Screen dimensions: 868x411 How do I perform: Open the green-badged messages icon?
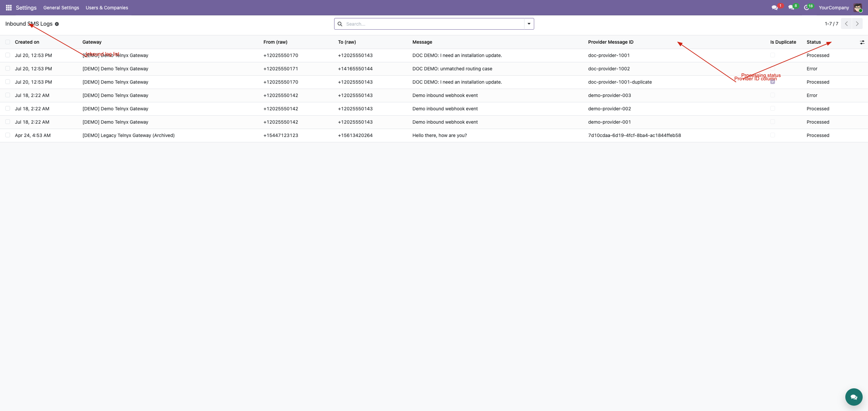pos(791,8)
